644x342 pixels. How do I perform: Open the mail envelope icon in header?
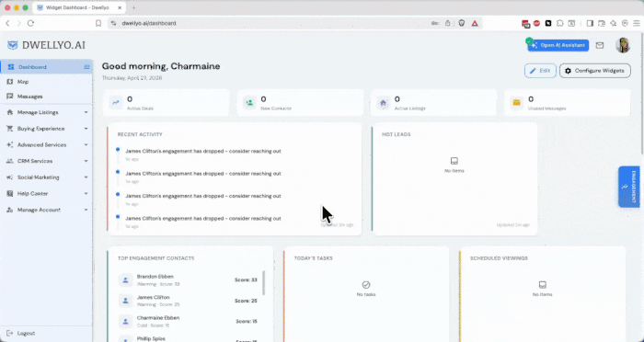coord(600,45)
